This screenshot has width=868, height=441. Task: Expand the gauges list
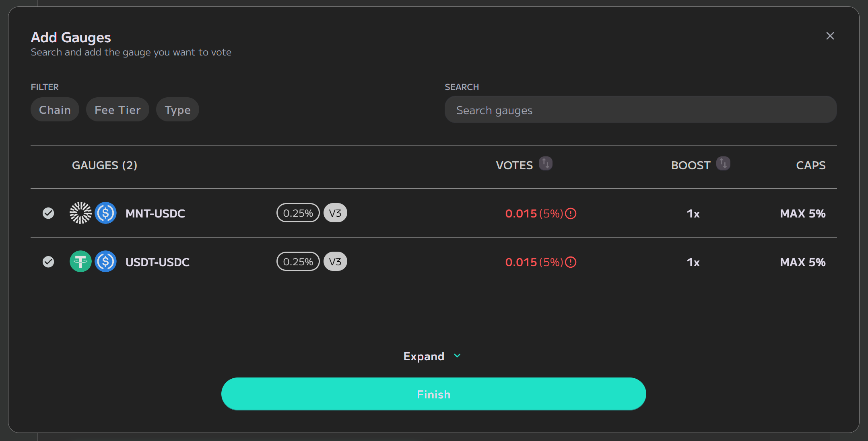[x=432, y=356]
